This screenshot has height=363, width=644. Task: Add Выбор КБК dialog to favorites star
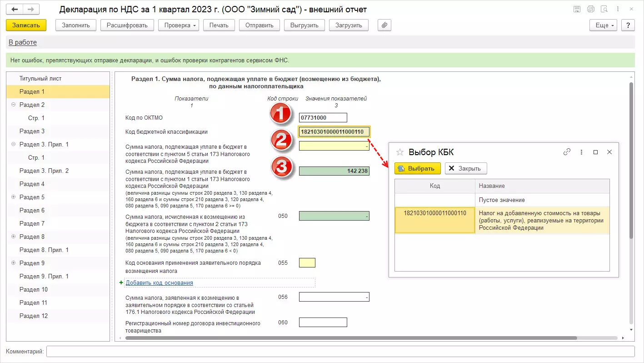coord(400,152)
